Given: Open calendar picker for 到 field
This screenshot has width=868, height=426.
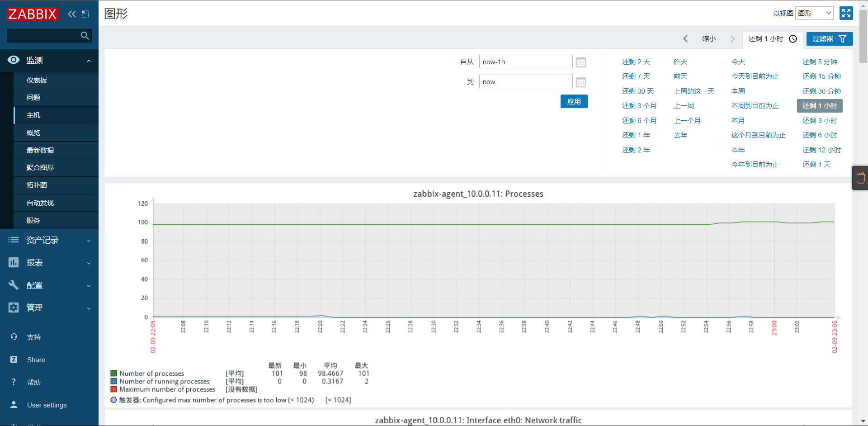Looking at the screenshot, I should click(581, 82).
